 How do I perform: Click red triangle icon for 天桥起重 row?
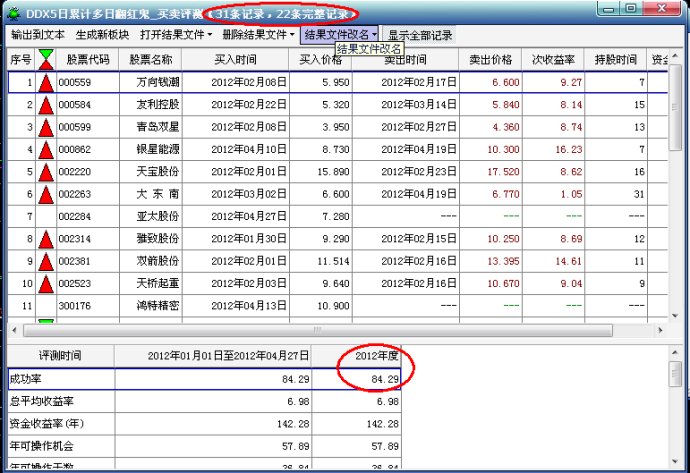coord(46,284)
